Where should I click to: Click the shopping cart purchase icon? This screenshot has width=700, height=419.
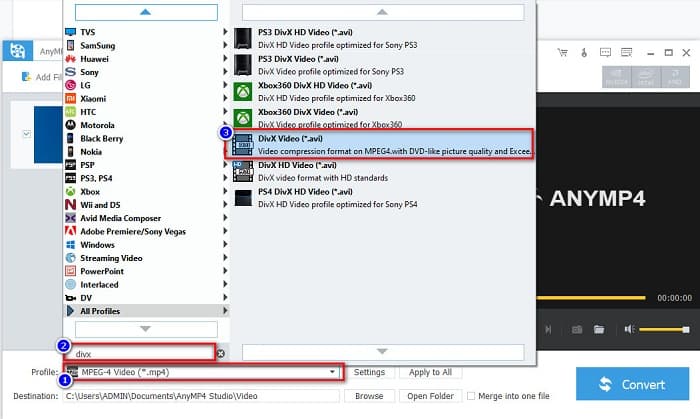coord(564,53)
